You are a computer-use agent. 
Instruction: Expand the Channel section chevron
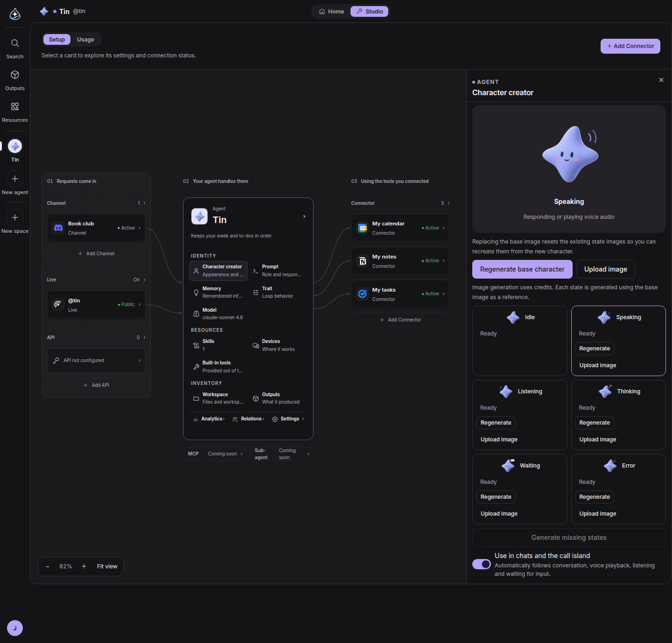(145, 203)
